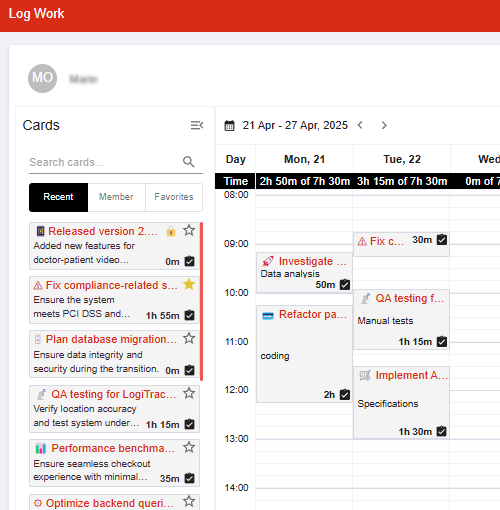The width and height of the screenshot is (500, 510).
Task: Go to next week
Action: (384, 125)
